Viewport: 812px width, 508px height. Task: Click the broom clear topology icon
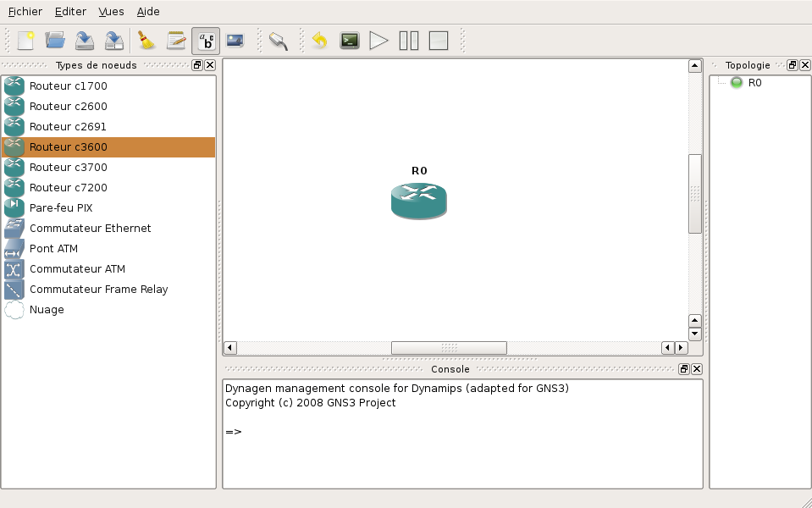[146, 41]
